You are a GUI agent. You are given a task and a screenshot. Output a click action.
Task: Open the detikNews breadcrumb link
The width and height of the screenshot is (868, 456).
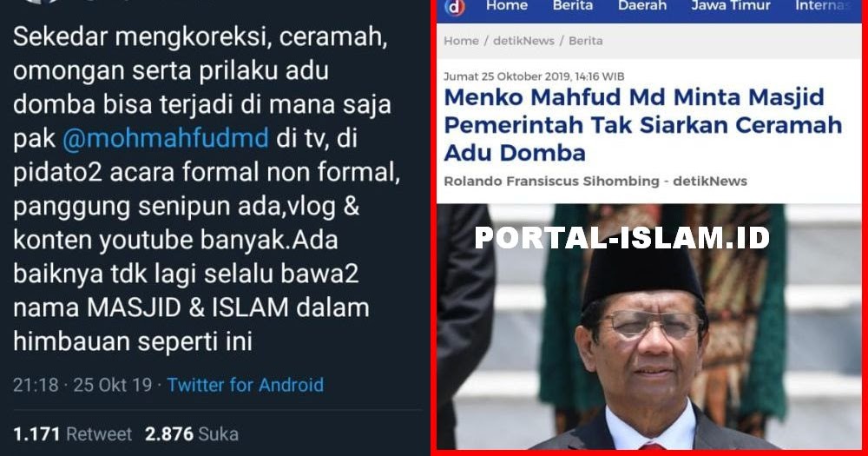point(523,41)
